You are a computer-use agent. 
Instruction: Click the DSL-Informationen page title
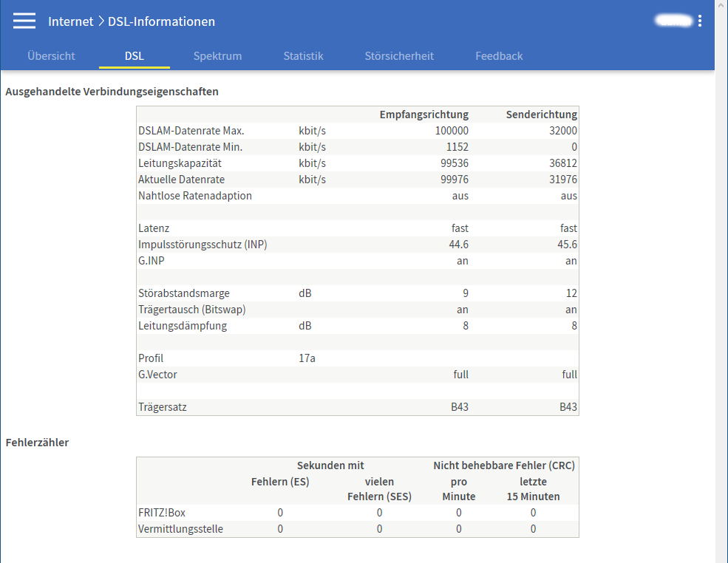pos(161,21)
